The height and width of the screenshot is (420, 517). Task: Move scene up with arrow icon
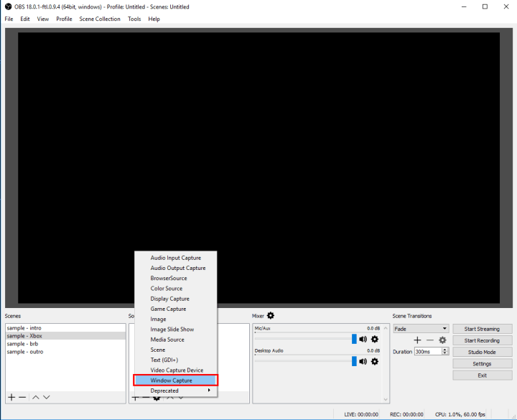(36, 397)
